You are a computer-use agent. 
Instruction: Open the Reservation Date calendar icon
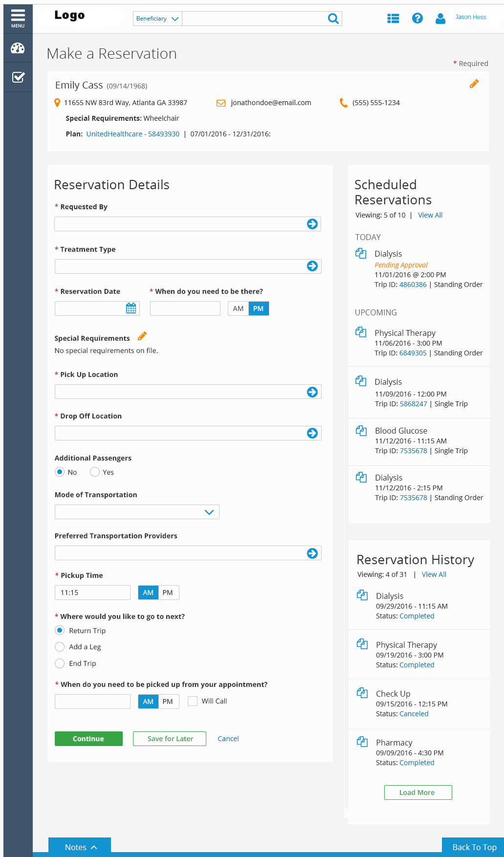[x=131, y=308]
